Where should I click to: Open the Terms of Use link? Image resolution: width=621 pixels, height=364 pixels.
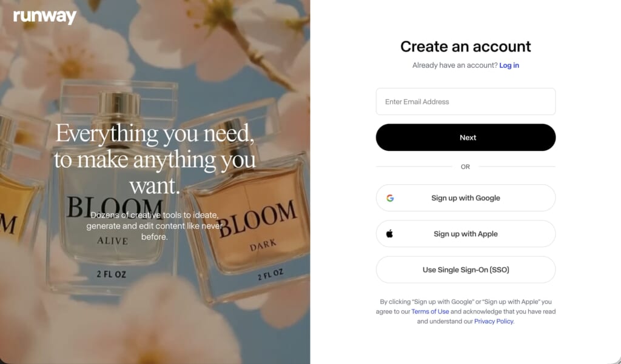click(x=430, y=311)
